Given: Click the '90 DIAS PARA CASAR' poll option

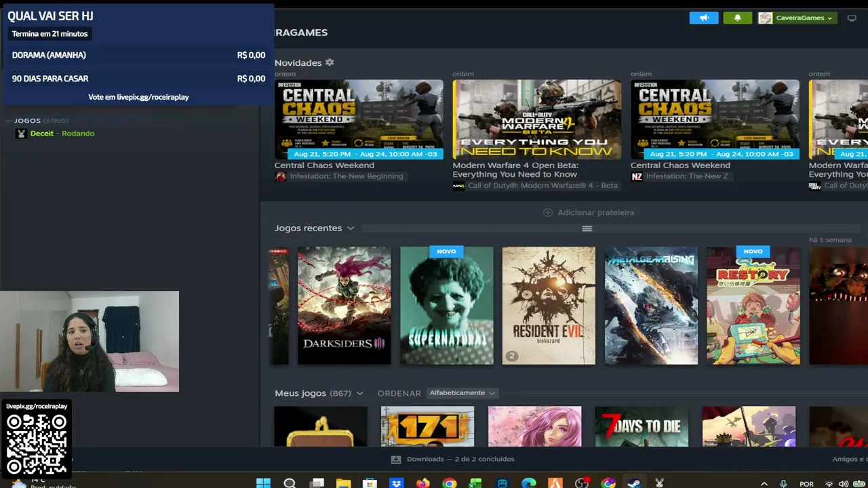Looking at the screenshot, I should tap(138, 79).
